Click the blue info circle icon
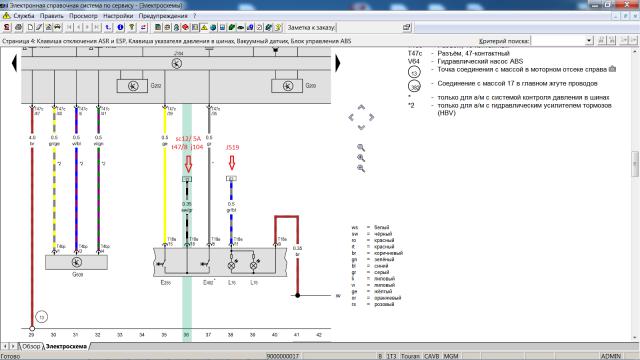This screenshot has width=640, height=360. tap(120, 27)
